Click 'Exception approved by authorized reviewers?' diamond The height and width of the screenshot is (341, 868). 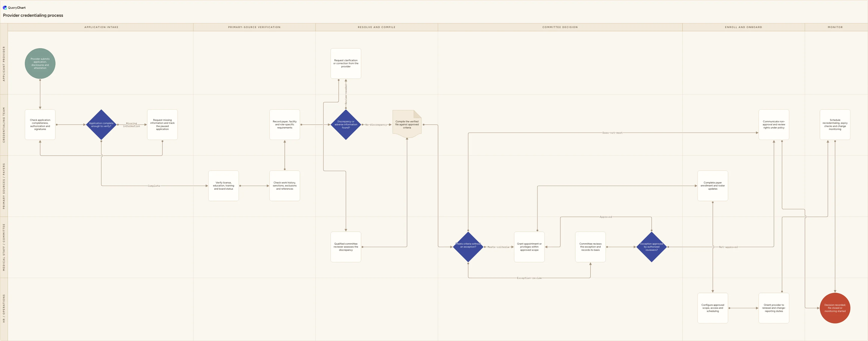point(652,247)
